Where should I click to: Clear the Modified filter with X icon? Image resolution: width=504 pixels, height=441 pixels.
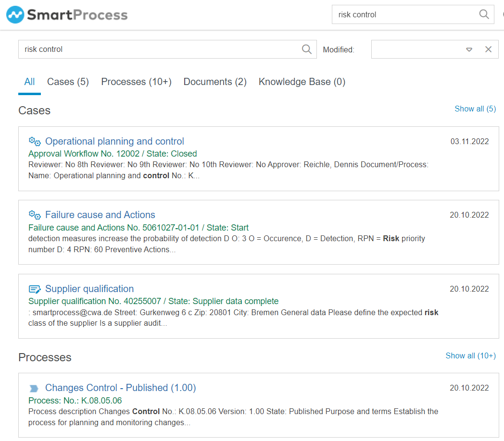point(488,49)
